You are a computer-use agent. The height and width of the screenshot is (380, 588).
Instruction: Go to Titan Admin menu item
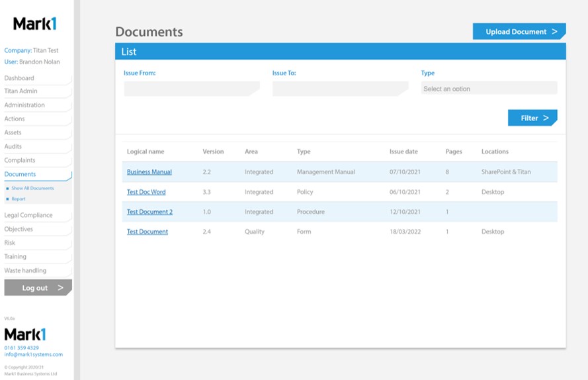[x=21, y=91]
